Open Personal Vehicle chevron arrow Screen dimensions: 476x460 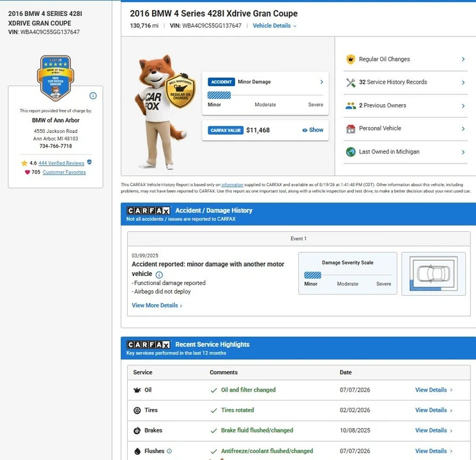pyautogui.click(x=463, y=129)
